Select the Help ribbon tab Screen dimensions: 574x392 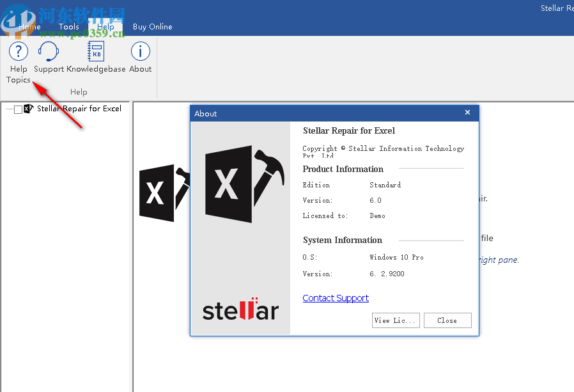(105, 27)
